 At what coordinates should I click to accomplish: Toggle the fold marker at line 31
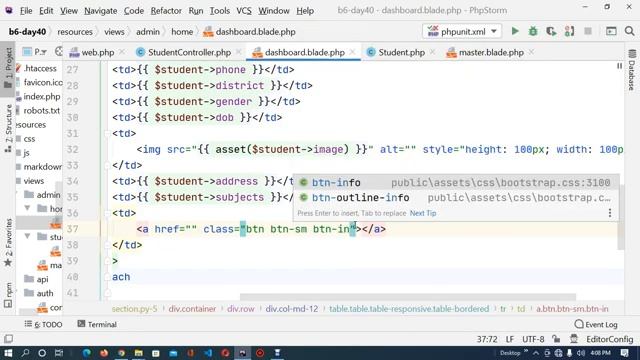(108, 133)
